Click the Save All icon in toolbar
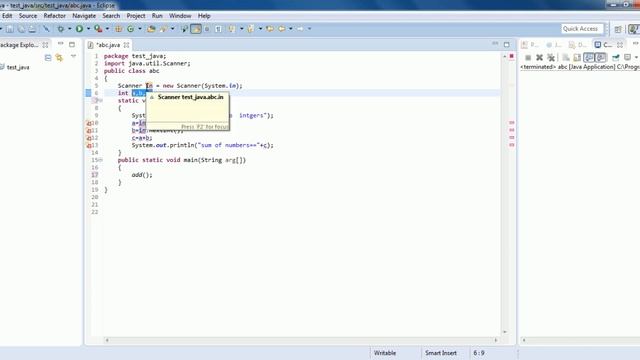640x360 pixels. (x=21, y=29)
